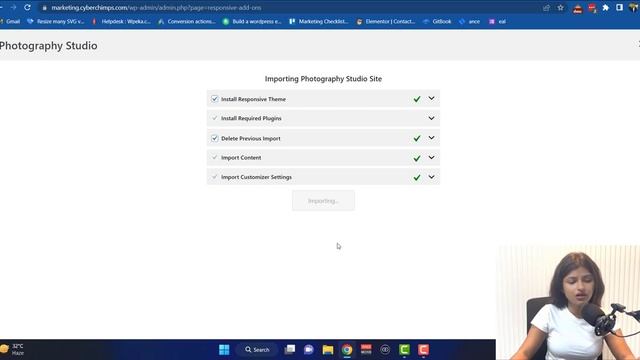Viewport: 640px width, 360px height.
Task: Bookmark this page with the star icon
Action: pos(560,8)
